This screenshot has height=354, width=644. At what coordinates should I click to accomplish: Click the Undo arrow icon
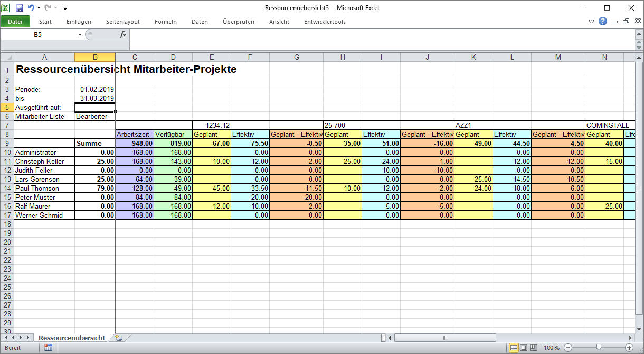[x=31, y=8]
